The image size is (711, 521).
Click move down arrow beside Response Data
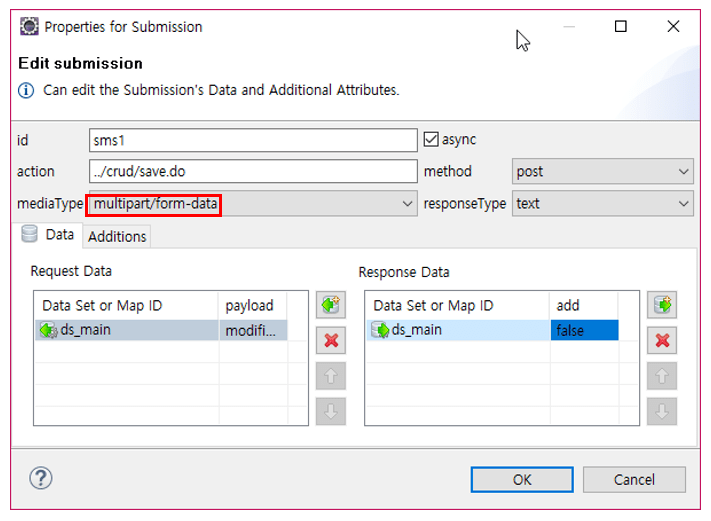(660, 410)
